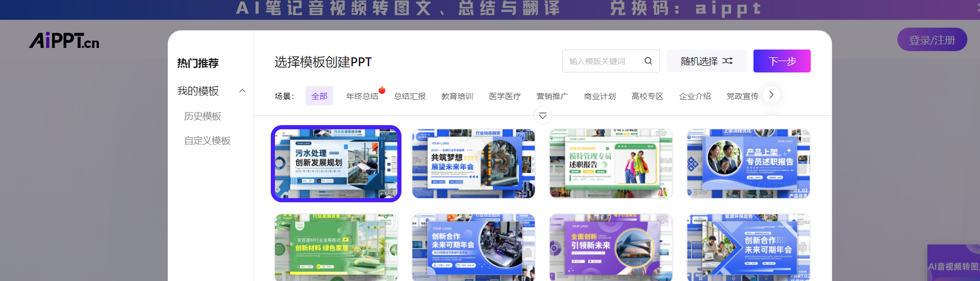Click the template keyword search field
980x281 pixels.
(x=603, y=61)
